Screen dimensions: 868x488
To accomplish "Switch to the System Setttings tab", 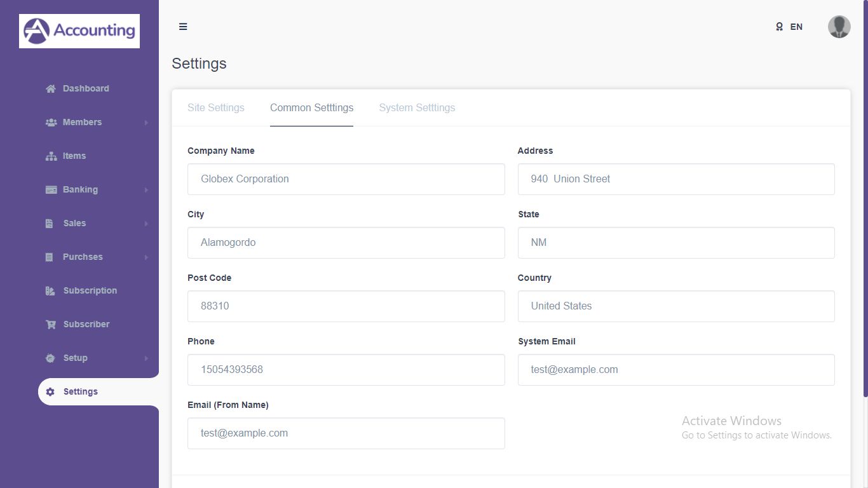I will click(x=417, y=108).
